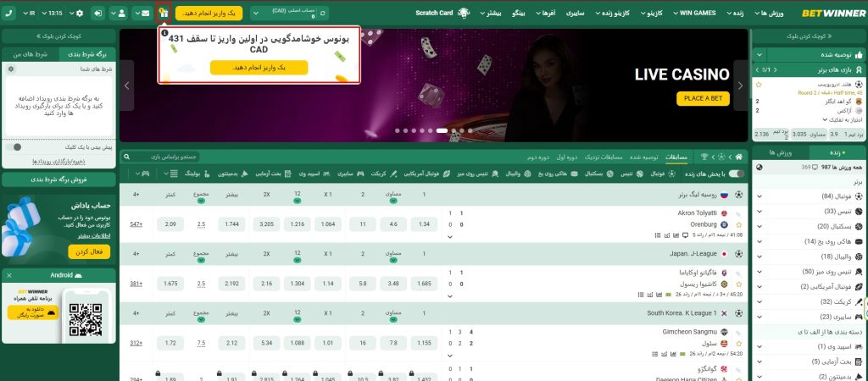This screenshot has width=868, height=381.
Task: Open the list view menu dropdown
Action: [171, 174]
